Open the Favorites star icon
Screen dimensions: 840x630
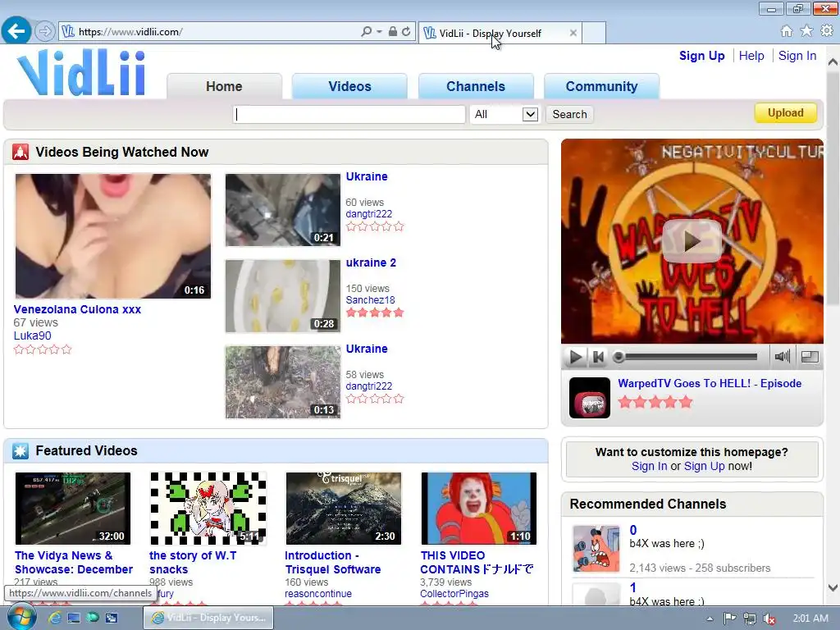[x=806, y=31]
